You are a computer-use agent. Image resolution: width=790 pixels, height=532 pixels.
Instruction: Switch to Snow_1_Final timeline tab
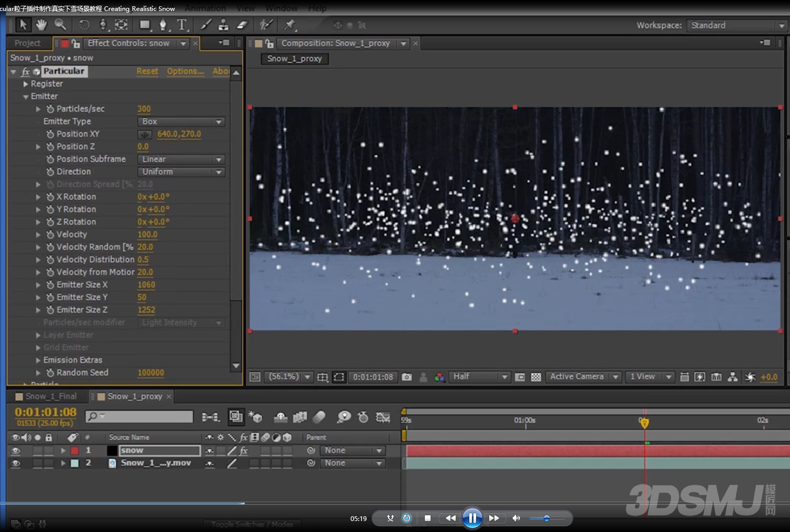tap(47, 397)
